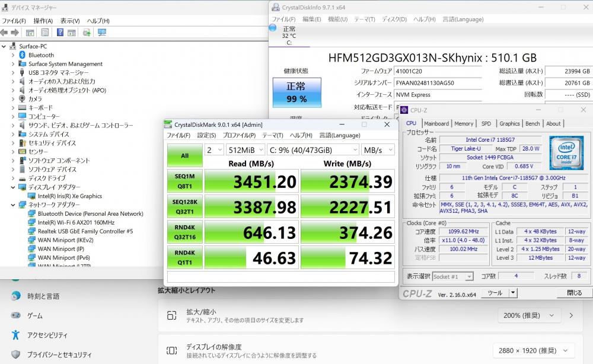Image resolution: width=593 pixels, height=364 pixels.
Task: Select Realtek USB GbE Family Controller #5
Action: point(85,231)
